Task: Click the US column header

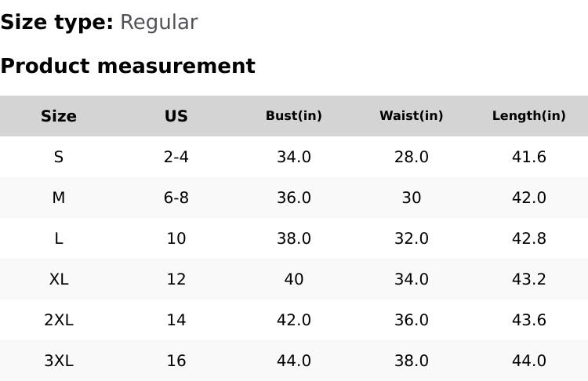Action: (x=176, y=116)
